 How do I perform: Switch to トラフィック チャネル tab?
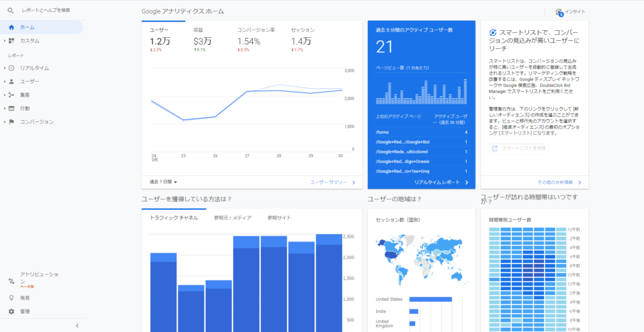174,218
